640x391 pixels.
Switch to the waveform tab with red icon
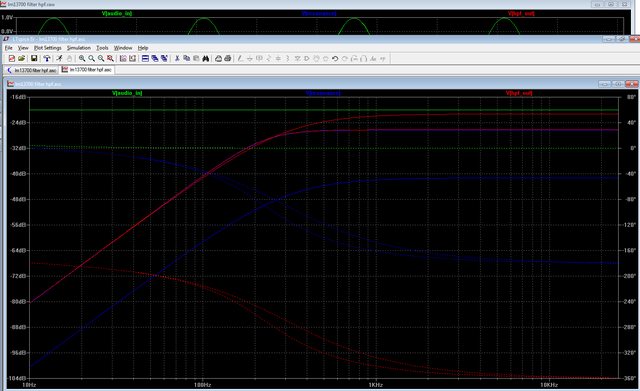[x=87, y=70]
